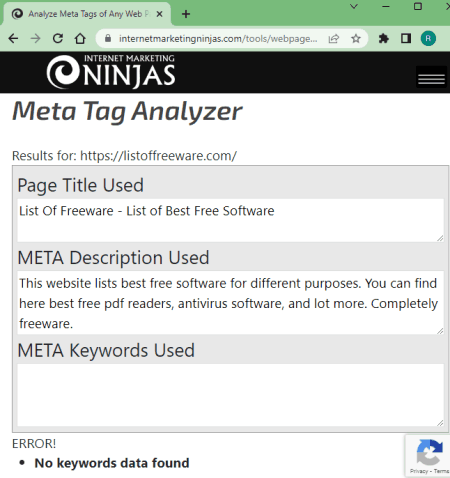
Task: Click inside the Page Title Used box
Action: pos(230,220)
